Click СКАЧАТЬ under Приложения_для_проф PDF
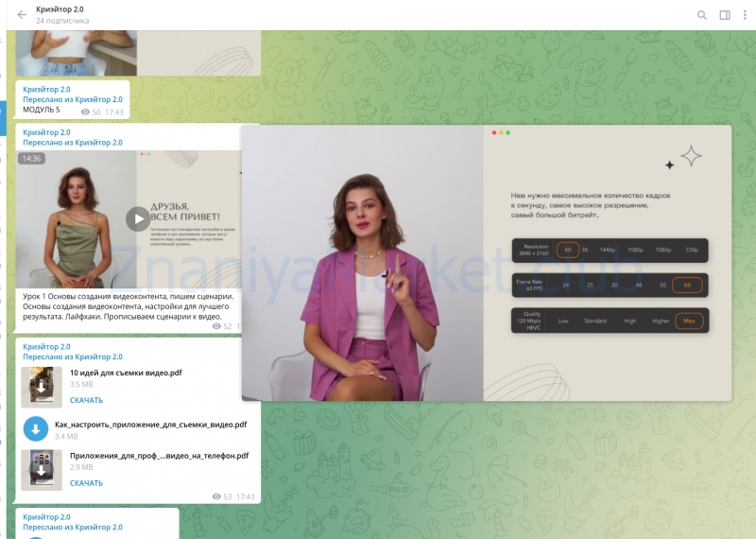Screen dimensions: 756x539 point(86,483)
